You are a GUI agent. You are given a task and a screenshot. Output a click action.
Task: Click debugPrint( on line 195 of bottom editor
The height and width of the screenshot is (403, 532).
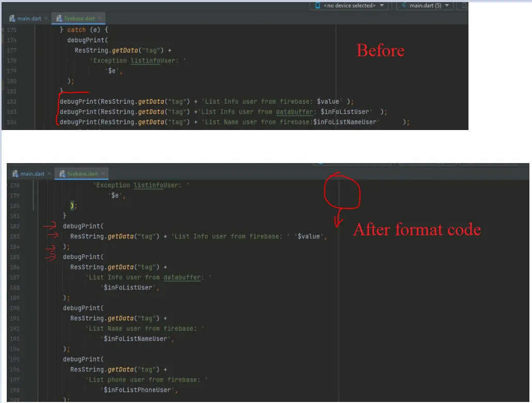coord(83,359)
